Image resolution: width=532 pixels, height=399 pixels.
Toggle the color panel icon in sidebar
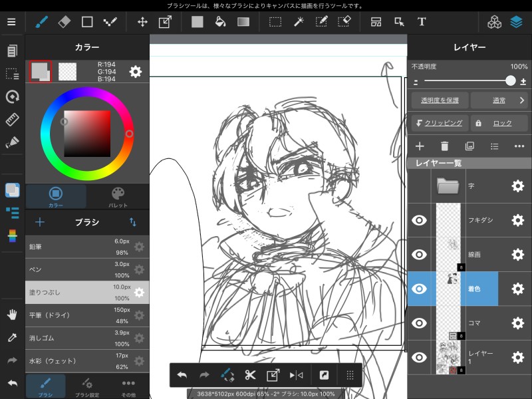click(x=12, y=190)
